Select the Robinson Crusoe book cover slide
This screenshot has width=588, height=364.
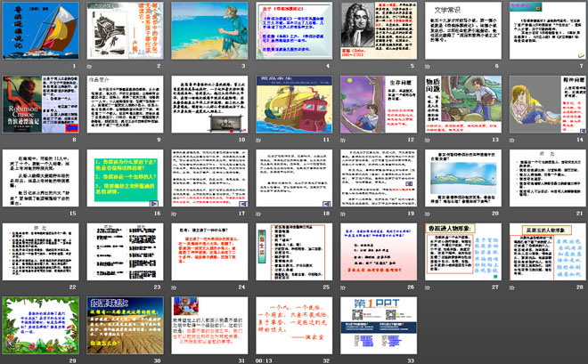click(x=39, y=104)
